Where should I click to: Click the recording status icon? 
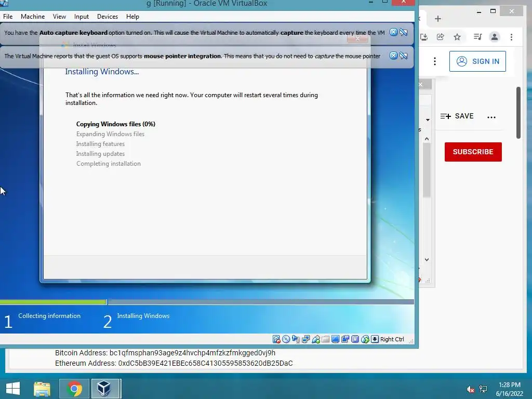(345, 339)
